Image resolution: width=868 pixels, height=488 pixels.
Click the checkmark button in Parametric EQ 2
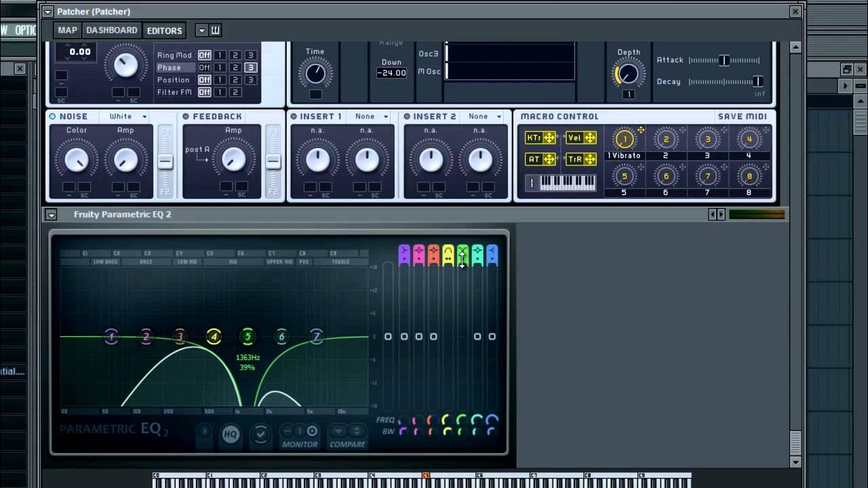(260, 434)
